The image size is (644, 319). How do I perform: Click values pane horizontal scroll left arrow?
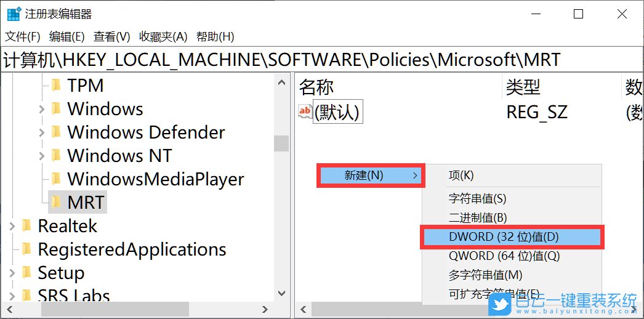click(x=304, y=309)
